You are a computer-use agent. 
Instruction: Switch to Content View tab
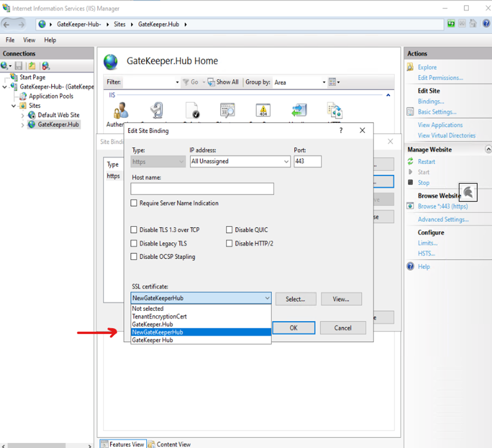169,444
